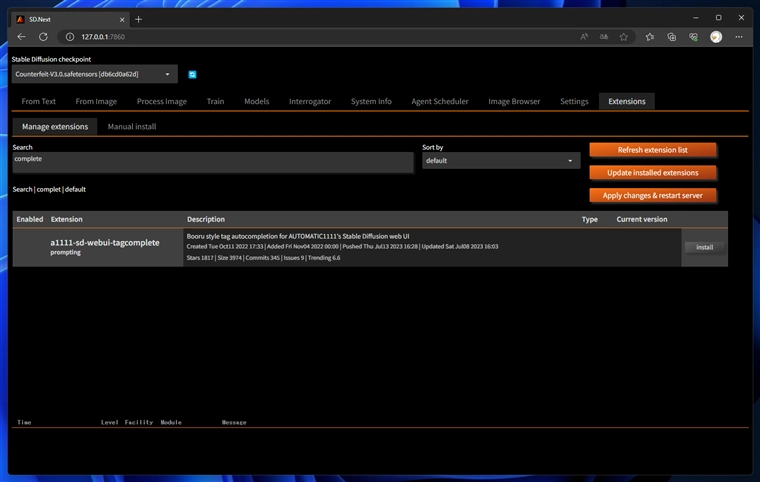Viewport: 760px width, 482px height.
Task: Reload the browser page
Action: coord(43,37)
